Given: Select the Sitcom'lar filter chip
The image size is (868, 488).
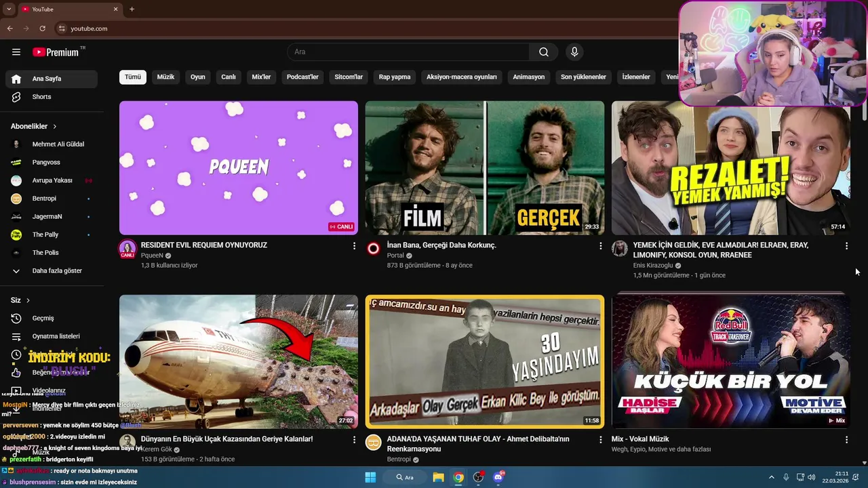Looking at the screenshot, I should [349, 77].
